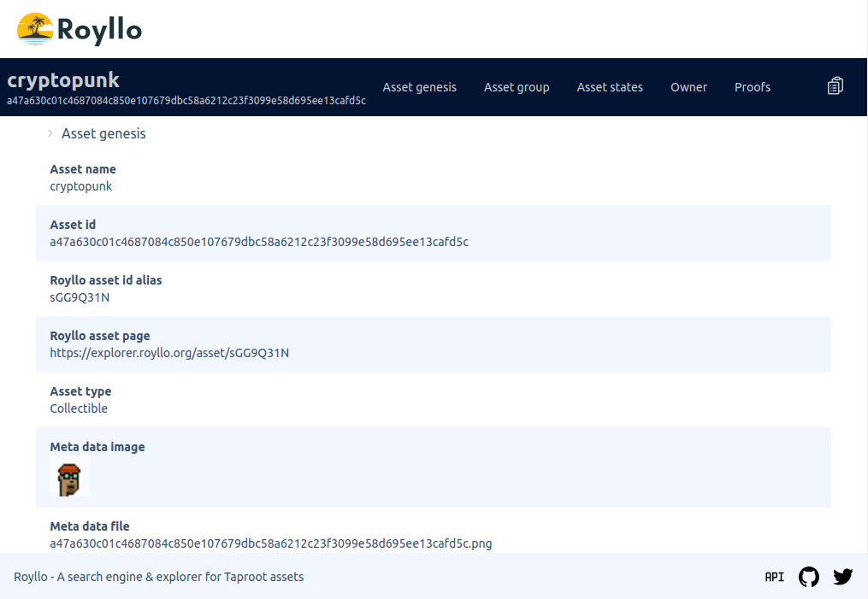Click the Meta data image label
The height and width of the screenshot is (599, 868).
tap(97, 447)
